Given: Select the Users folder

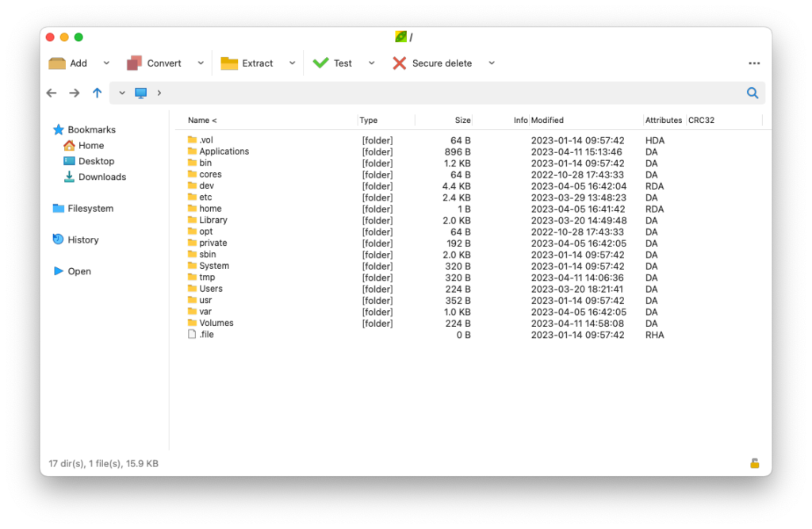Looking at the screenshot, I should point(209,289).
